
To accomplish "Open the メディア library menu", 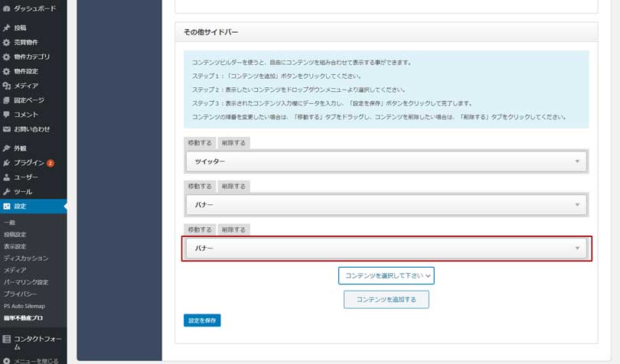I will tap(25, 86).
